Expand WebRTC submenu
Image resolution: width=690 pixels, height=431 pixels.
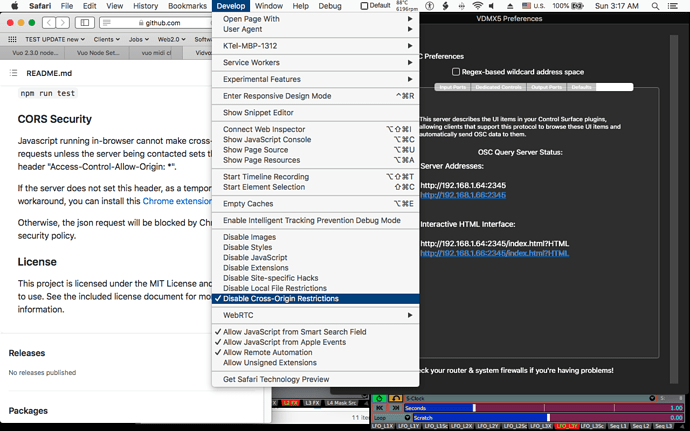[316, 315]
